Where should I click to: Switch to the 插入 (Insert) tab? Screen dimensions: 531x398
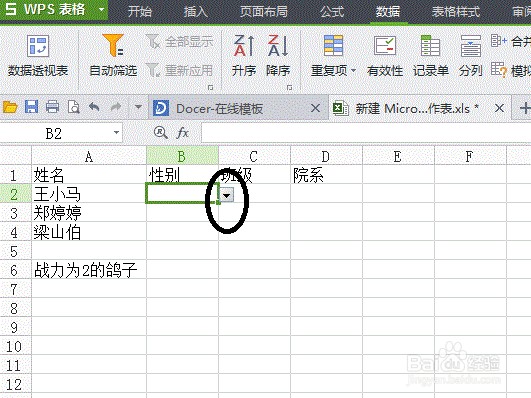[x=195, y=12]
